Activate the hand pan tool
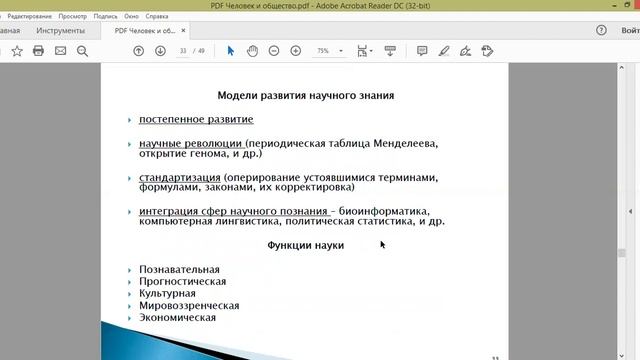The height and width of the screenshot is (360, 640). click(252, 51)
